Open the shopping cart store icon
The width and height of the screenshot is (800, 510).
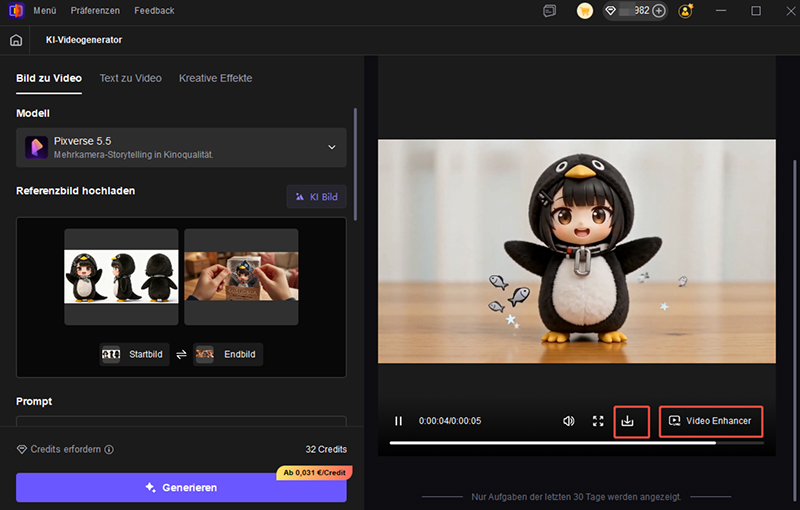[585, 11]
